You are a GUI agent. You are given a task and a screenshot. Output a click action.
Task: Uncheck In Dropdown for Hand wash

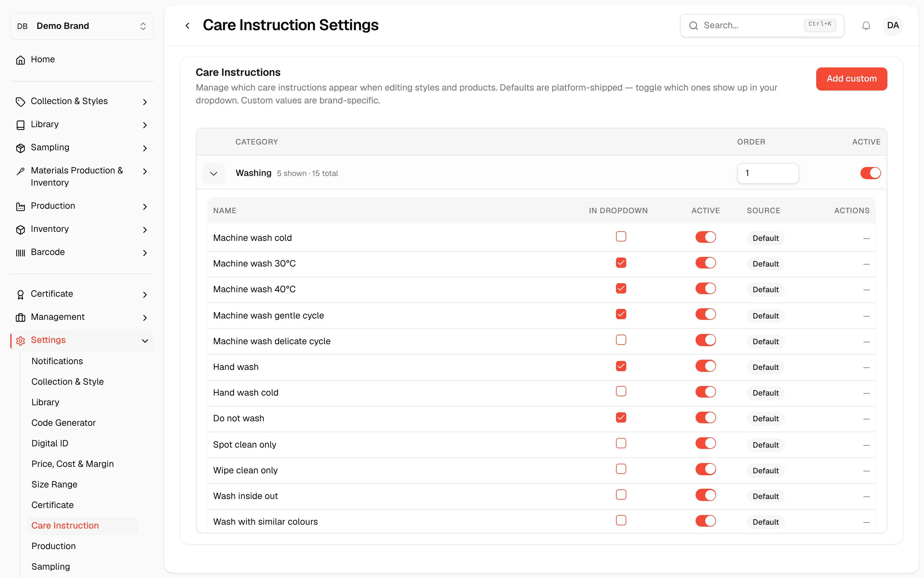click(x=621, y=366)
